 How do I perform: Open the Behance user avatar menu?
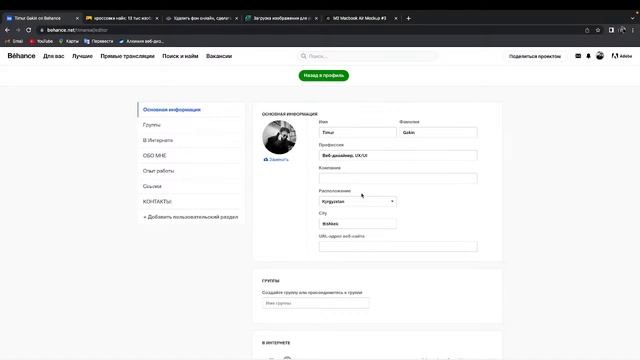(600, 56)
